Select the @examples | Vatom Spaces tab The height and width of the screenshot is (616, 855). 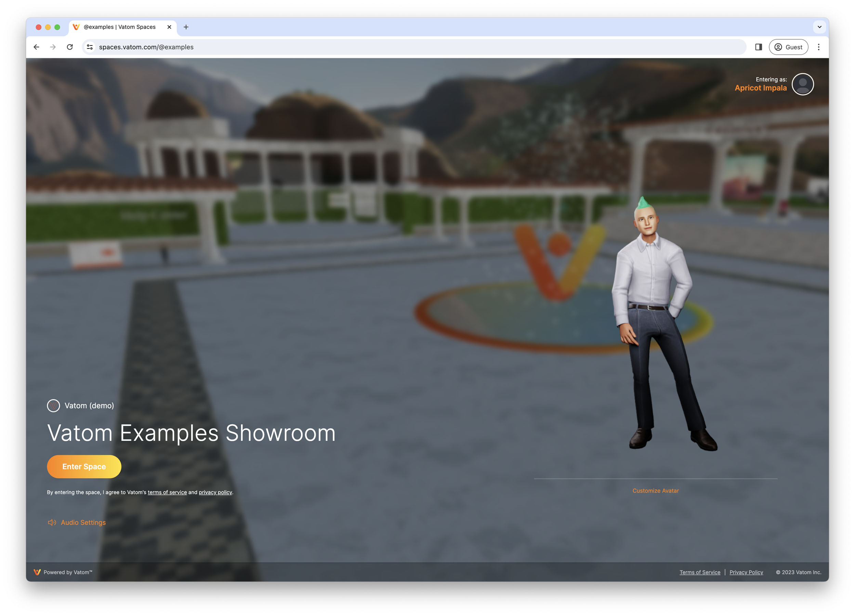123,27
